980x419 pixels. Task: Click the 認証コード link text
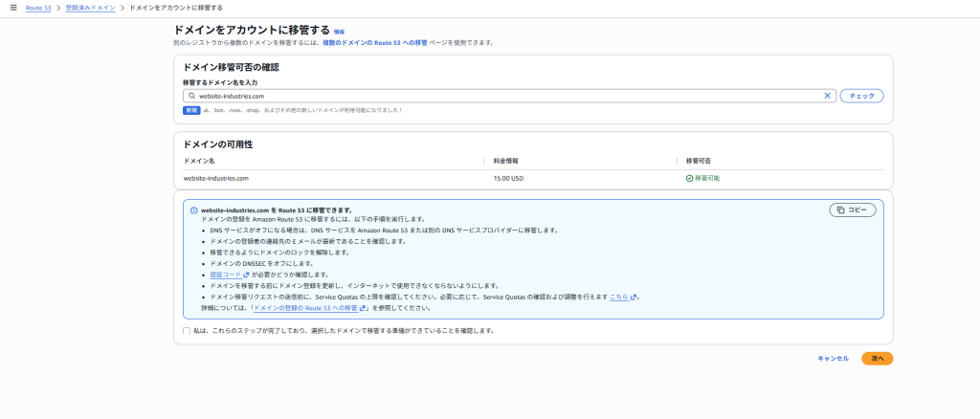pos(226,274)
